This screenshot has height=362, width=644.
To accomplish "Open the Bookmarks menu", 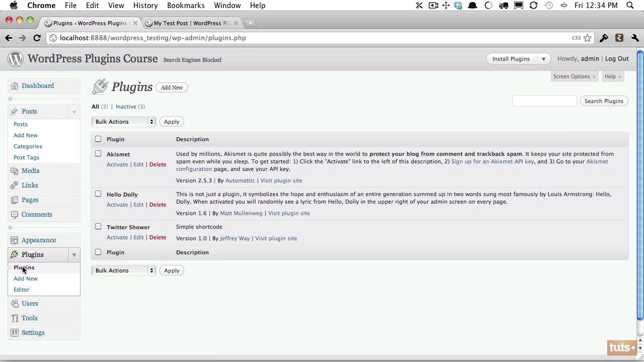I will pos(186,6).
